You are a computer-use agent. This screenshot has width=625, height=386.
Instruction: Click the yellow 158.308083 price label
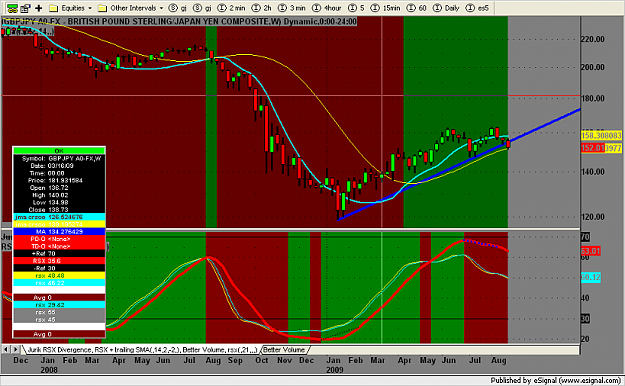(x=601, y=136)
